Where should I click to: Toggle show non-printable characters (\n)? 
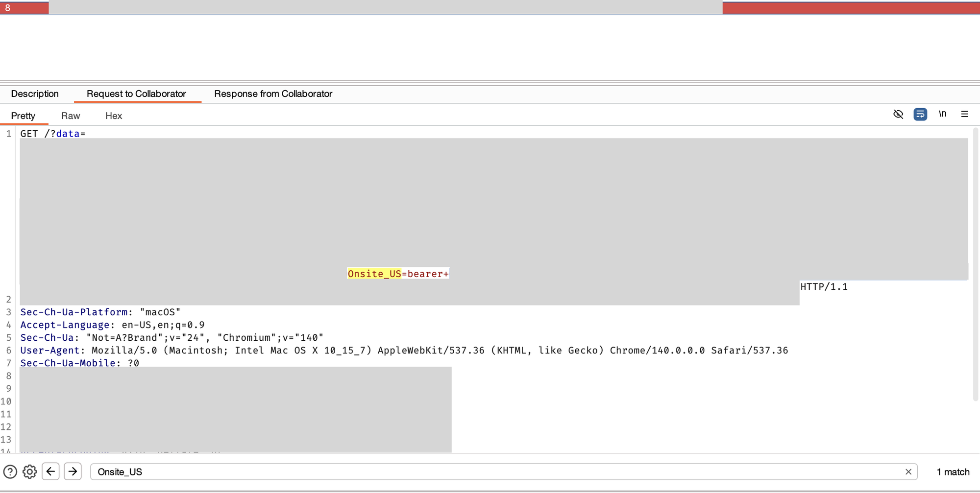coord(942,114)
